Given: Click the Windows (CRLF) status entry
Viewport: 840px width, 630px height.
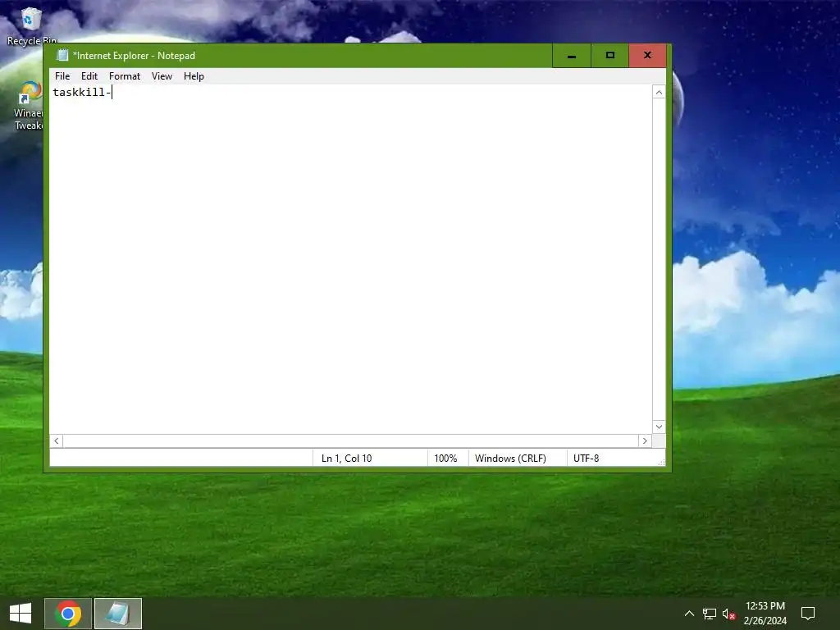Looking at the screenshot, I should pos(518,458).
